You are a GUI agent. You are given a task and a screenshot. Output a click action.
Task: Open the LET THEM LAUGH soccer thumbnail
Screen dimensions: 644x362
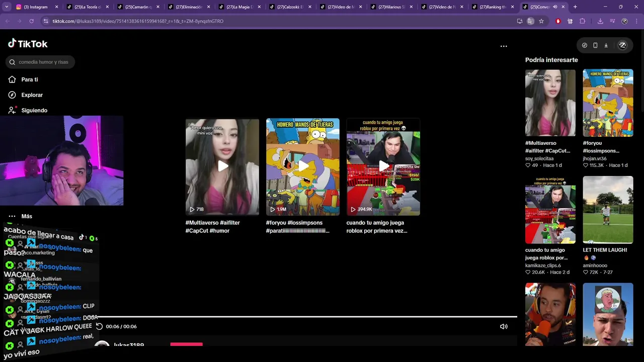(x=608, y=210)
